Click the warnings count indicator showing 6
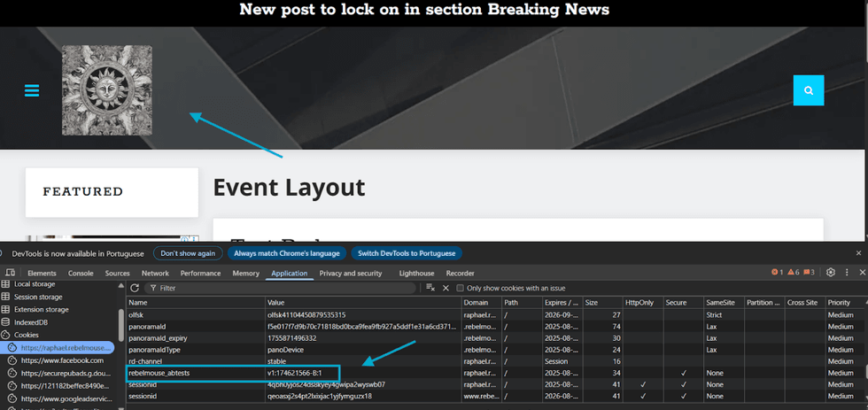The image size is (868, 410). [x=794, y=272]
